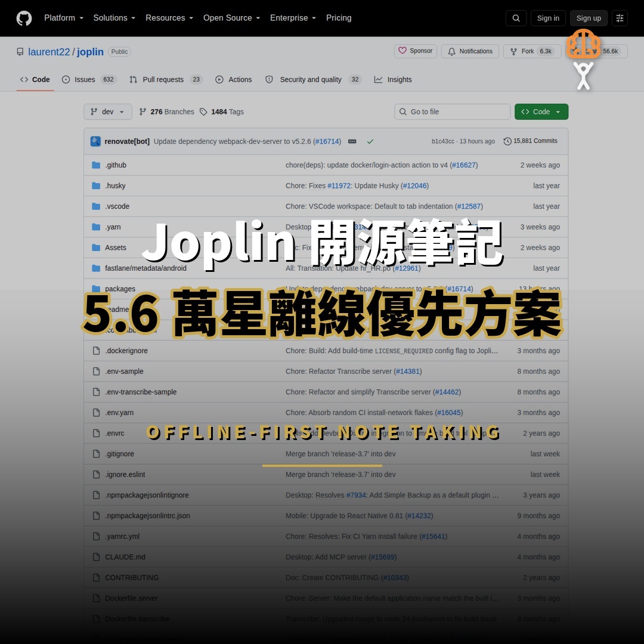Open the .vscode folder

click(x=117, y=206)
